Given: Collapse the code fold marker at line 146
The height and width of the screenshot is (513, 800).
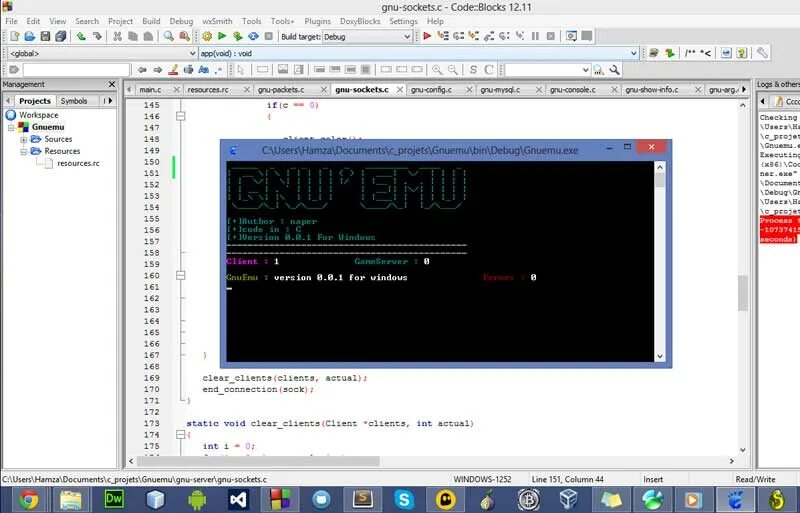Looking at the screenshot, I should pos(181,116).
